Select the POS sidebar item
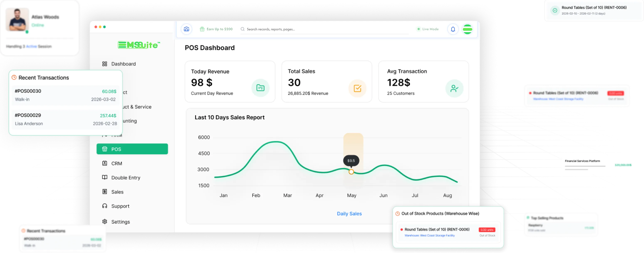This screenshot has height=253, width=644. [132, 149]
